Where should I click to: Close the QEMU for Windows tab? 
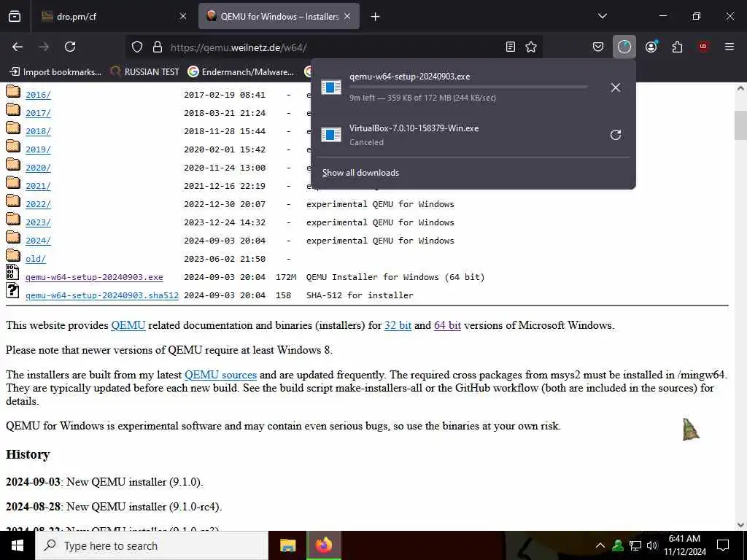point(347,16)
